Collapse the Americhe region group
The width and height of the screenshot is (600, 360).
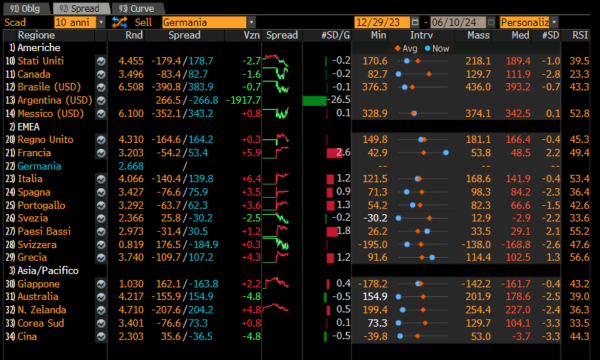pos(35,48)
